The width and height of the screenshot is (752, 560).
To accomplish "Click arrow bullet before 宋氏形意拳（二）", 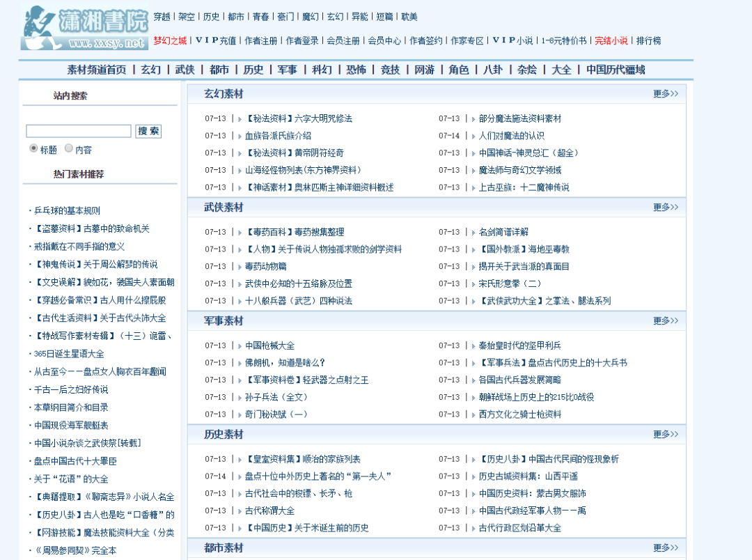I will (x=473, y=284).
